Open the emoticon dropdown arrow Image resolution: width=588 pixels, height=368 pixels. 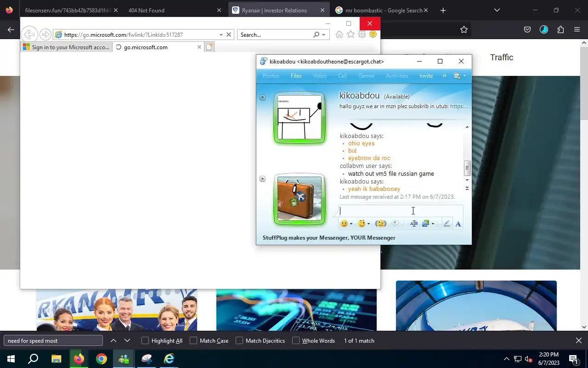(x=351, y=224)
